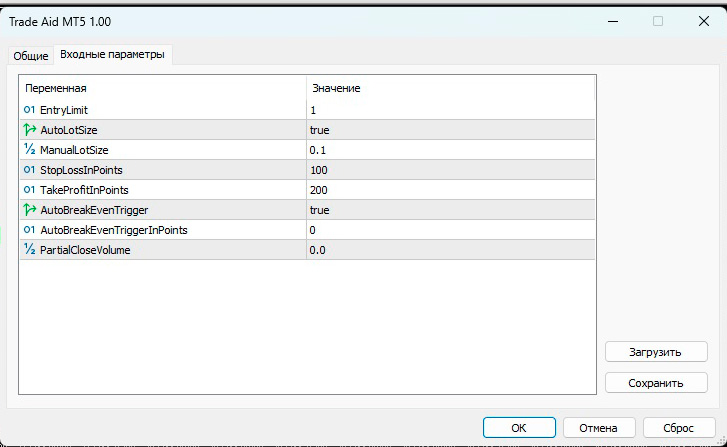Click the Сброс reset button

(x=680, y=427)
